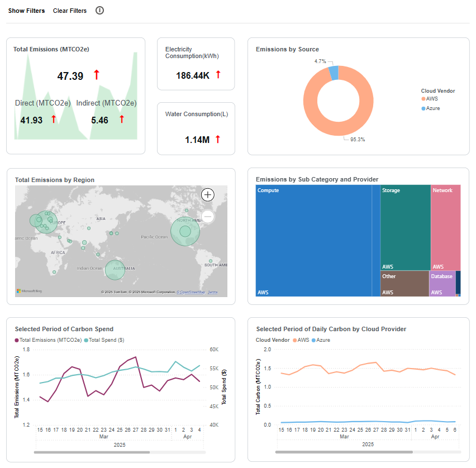Image resolution: width=476 pixels, height=468 pixels.
Task: Click the info icon beside Clear Filters
Action: pos(99,11)
